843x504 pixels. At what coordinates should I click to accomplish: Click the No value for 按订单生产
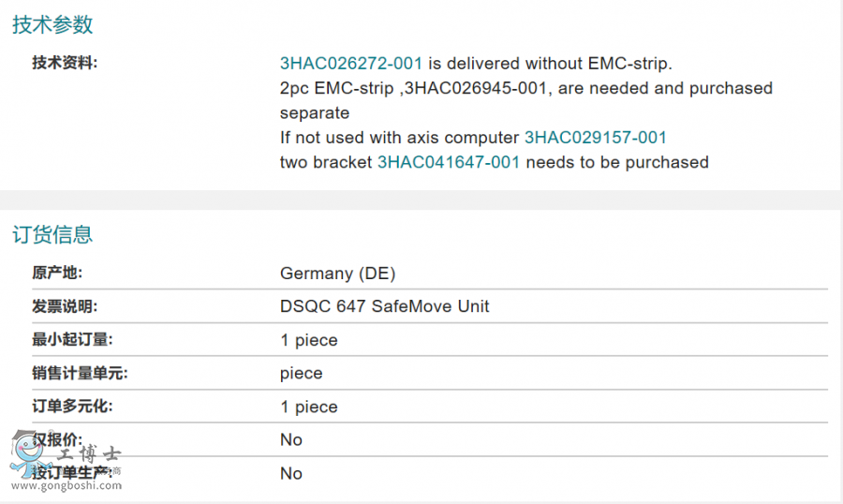(x=290, y=473)
